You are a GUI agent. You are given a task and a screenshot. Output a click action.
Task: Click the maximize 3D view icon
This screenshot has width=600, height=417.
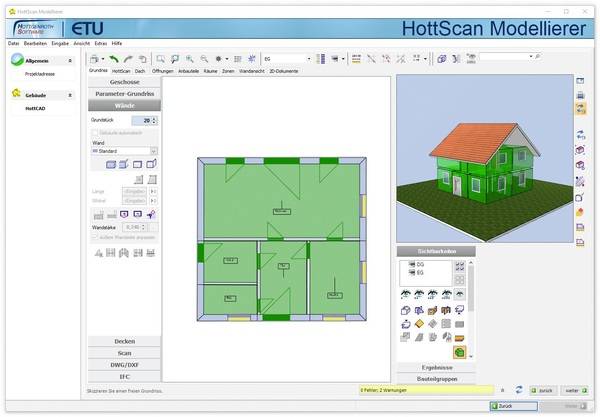pyautogui.click(x=581, y=80)
